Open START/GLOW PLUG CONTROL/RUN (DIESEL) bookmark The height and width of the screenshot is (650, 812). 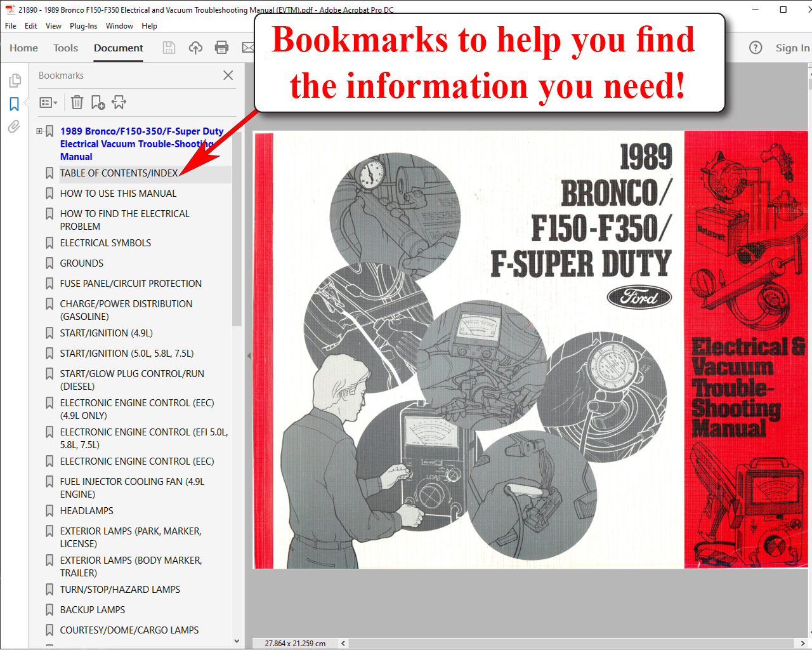pos(132,380)
